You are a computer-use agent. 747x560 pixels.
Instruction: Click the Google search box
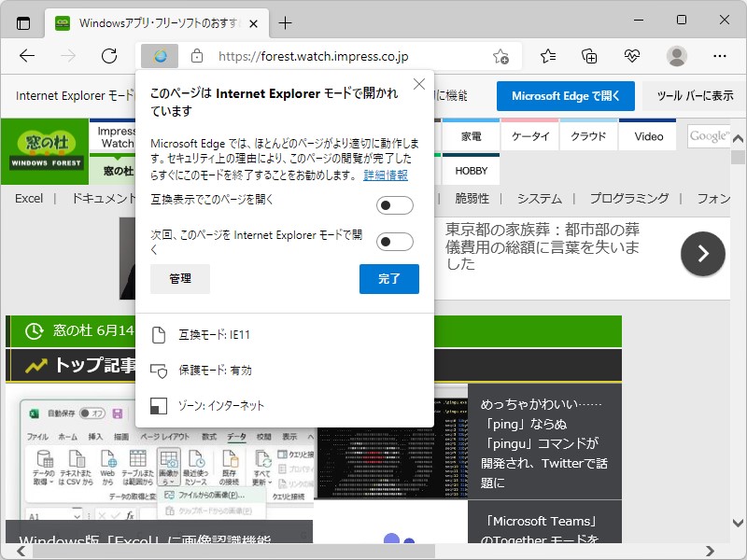(712, 134)
